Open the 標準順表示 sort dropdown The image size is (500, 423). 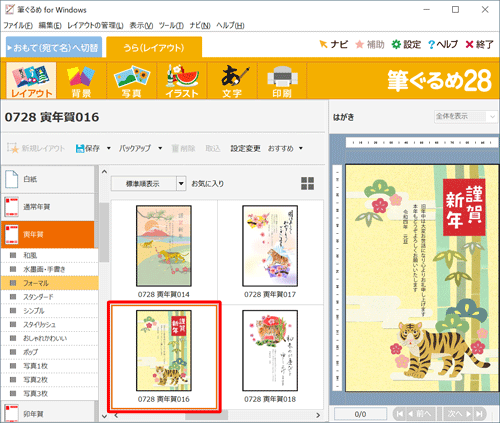click(x=181, y=183)
